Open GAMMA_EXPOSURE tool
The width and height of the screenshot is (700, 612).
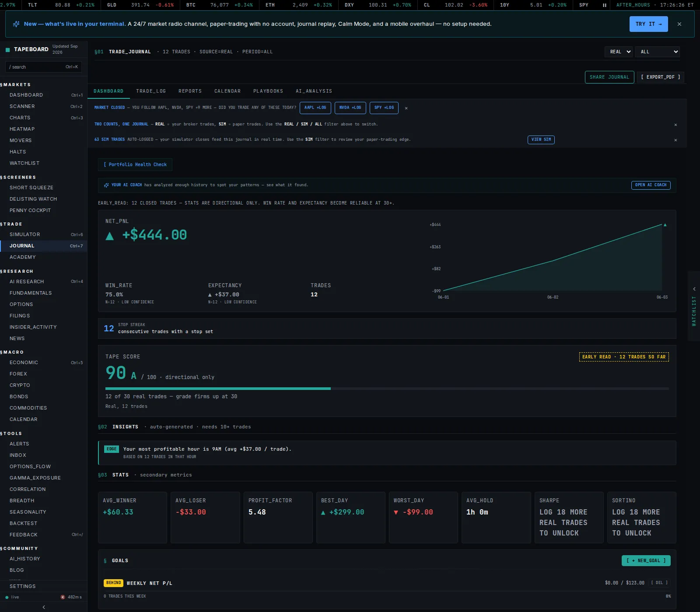point(44,478)
